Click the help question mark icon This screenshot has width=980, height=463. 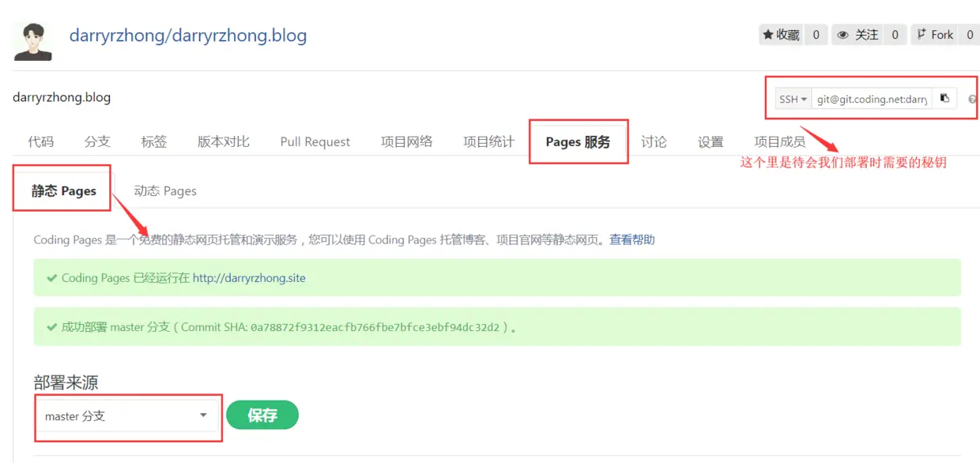pyautogui.click(x=972, y=100)
